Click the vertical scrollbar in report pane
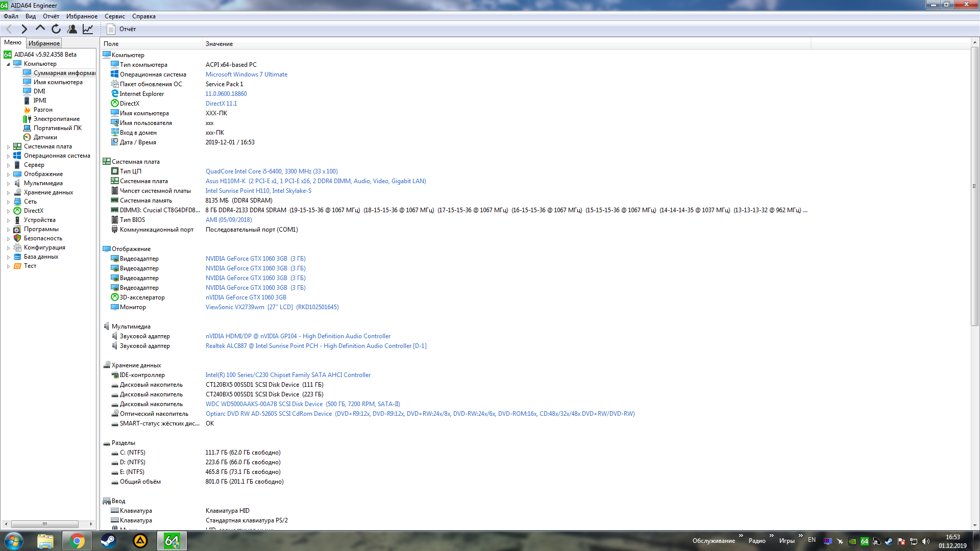Viewport: 980px width, 551px height. point(974,187)
